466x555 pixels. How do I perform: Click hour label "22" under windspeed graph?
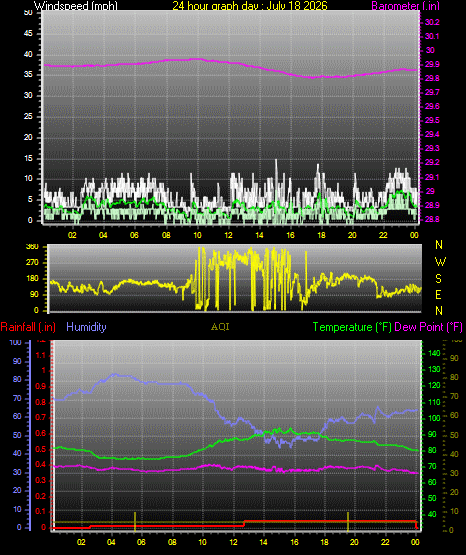(x=383, y=235)
